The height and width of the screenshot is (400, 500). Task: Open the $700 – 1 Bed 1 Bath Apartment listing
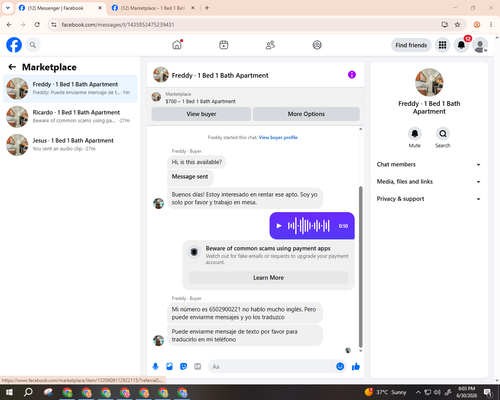(200, 101)
